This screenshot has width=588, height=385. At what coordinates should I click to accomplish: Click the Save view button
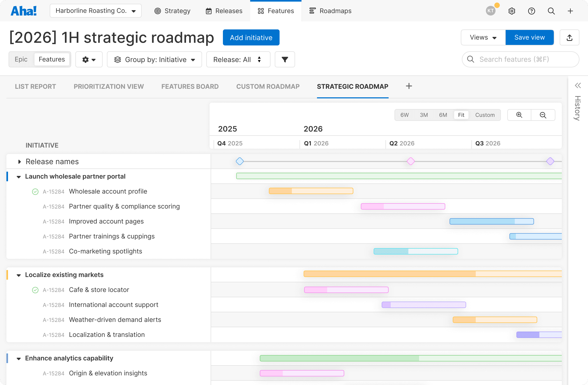(x=529, y=37)
